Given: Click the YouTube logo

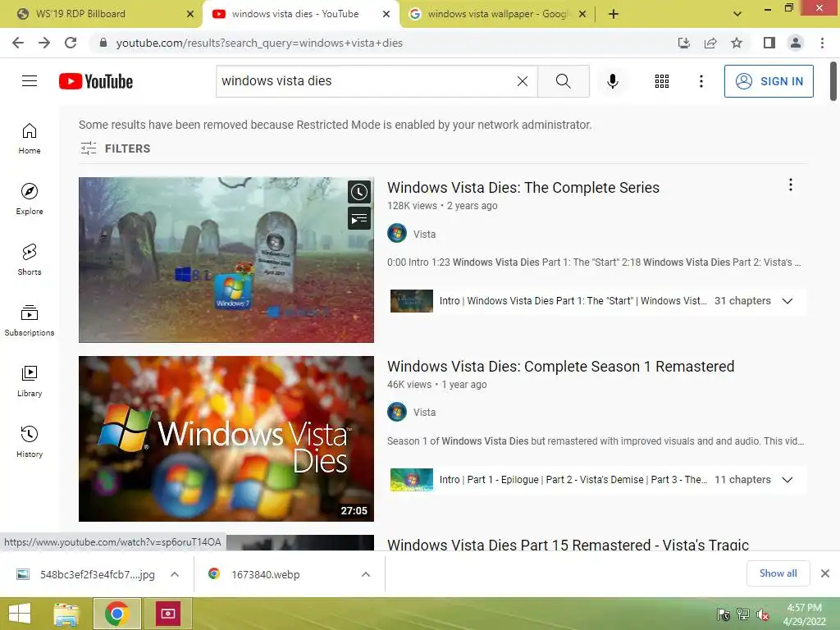Looking at the screenshot, I should coord(96,81).
